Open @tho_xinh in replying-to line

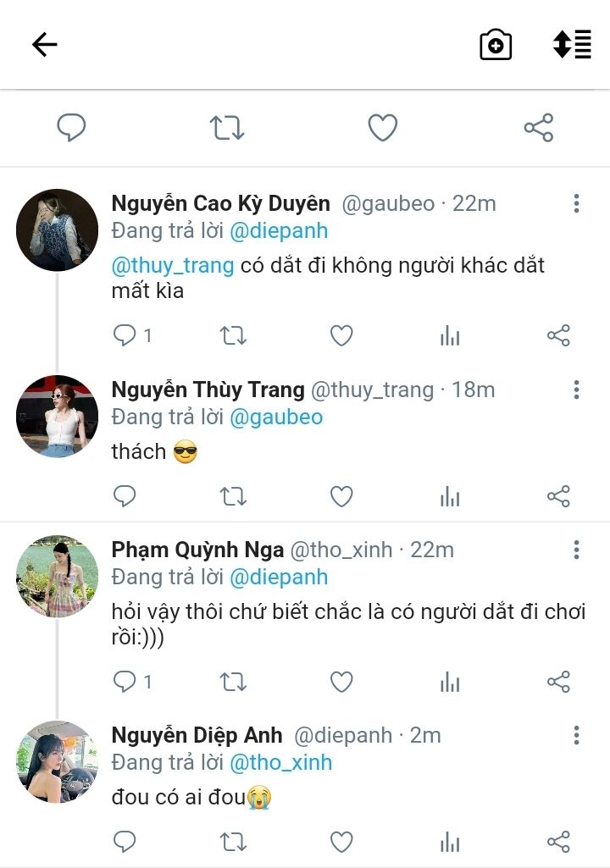[x=280, y=762]
